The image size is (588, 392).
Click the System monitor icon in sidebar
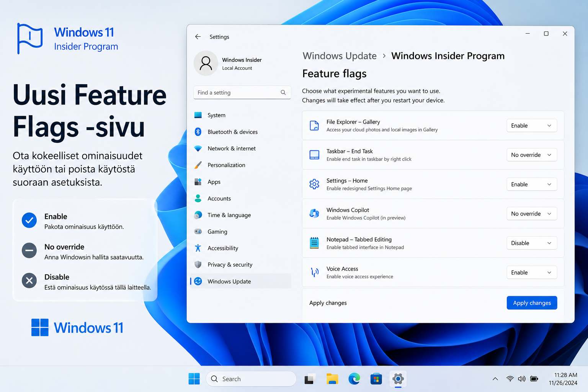click(198, 115)
